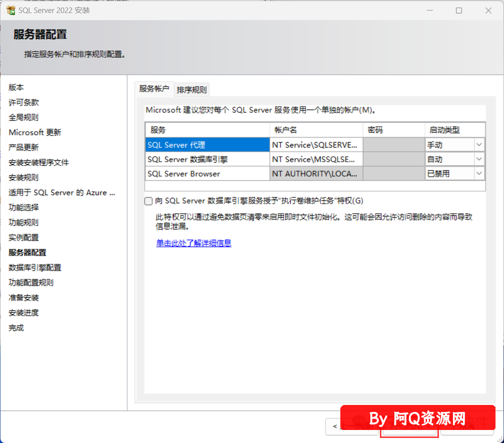Select the 全局规则 step in the sidebar
This screenshot has height=443, width=504.
coord(24,117)
